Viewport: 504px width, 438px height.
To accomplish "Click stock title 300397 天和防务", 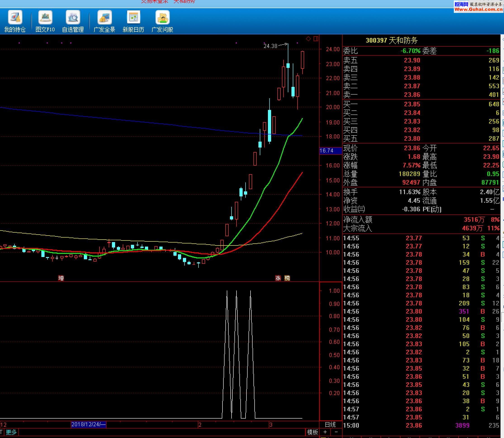I will [392, 40].
